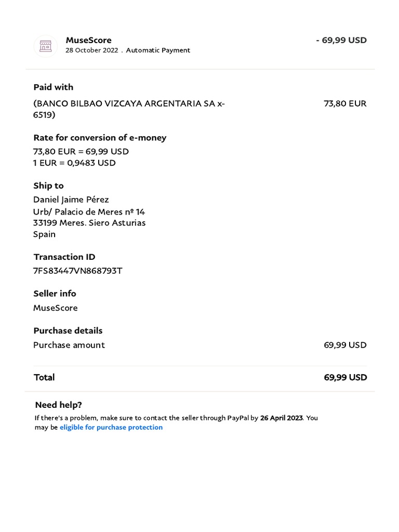Click the Need help? heading

[58, 405]
